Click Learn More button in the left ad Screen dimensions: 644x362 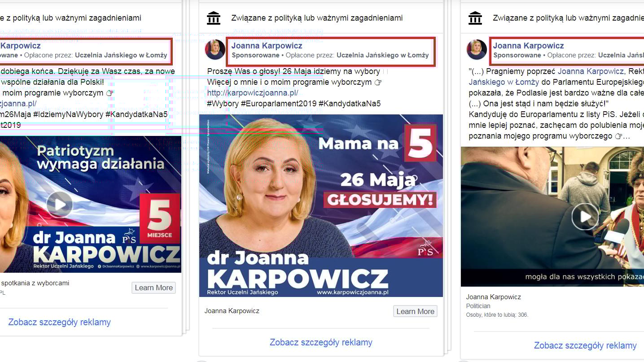pyautogui.click(x=154, y=288)
